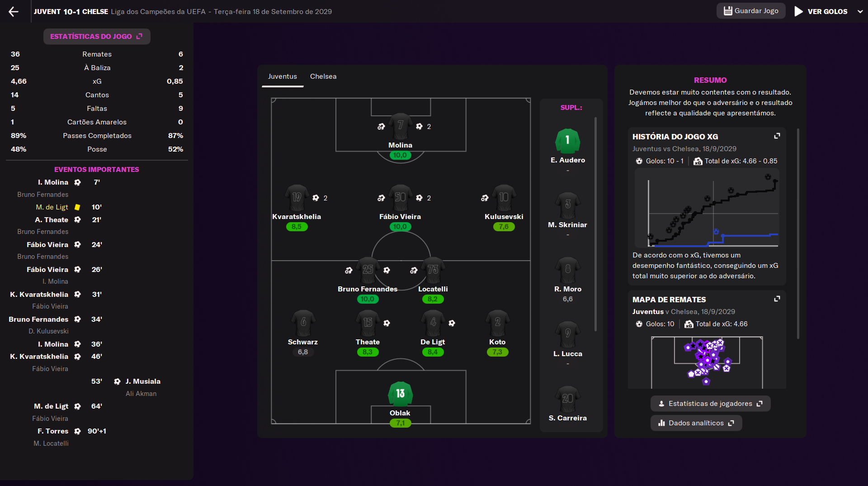Open the ESTATÍSTICAS DO JOGO panel
Image resolution: width=868 pixels, height=486 pixels.
coord(97,36)
